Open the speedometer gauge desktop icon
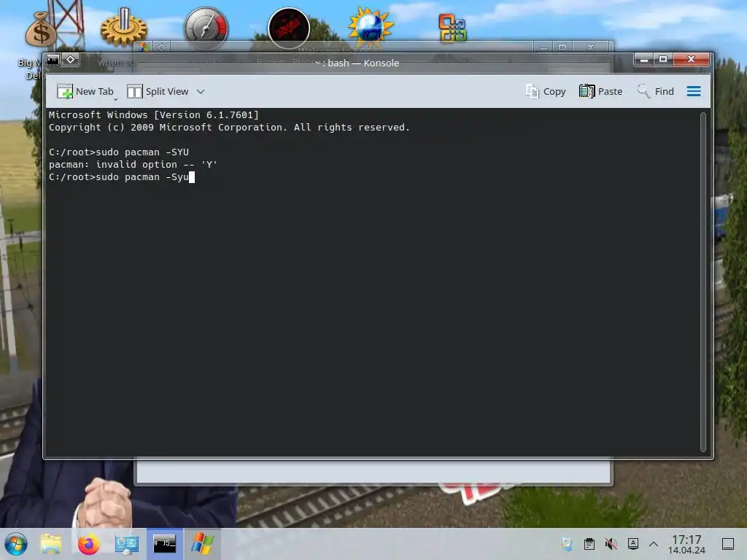Image resolution: width=747 pixels, height=560 pixels. click(206, 28)
